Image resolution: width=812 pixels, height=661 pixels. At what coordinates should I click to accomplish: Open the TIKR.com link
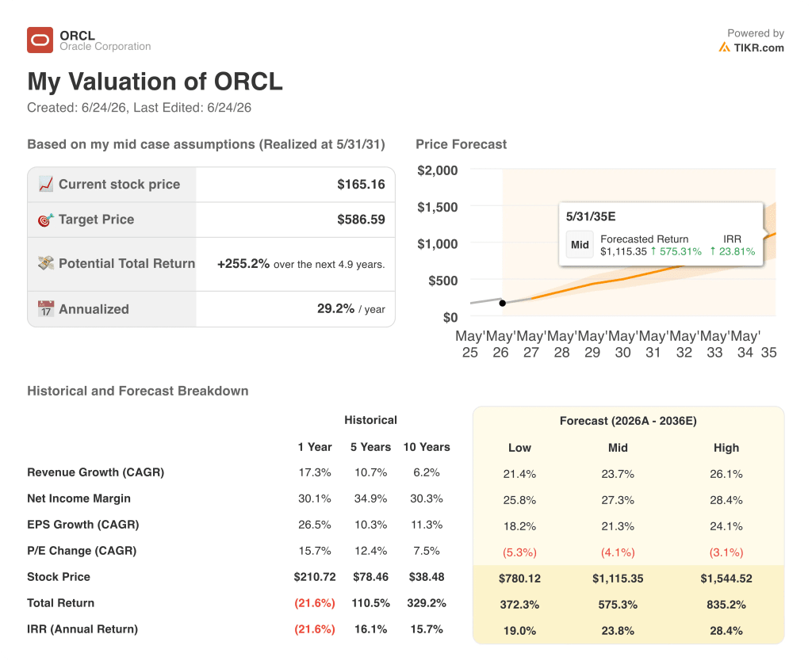point(759,48)
